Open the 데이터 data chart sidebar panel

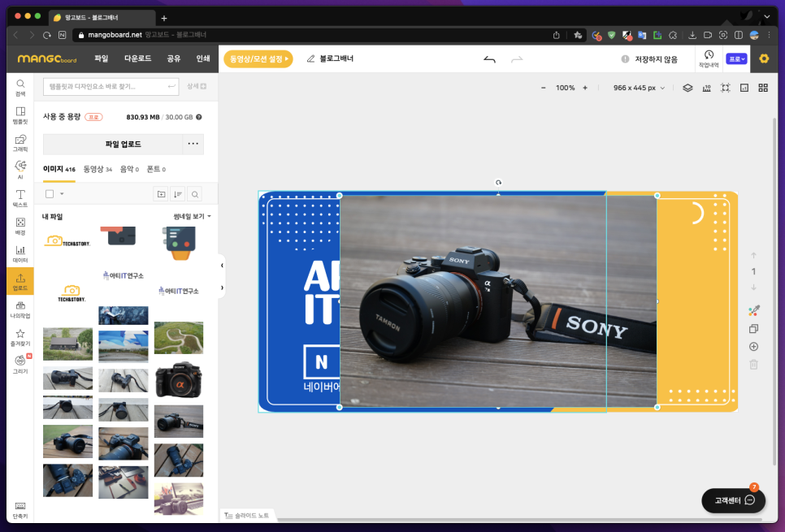point(20,254)
